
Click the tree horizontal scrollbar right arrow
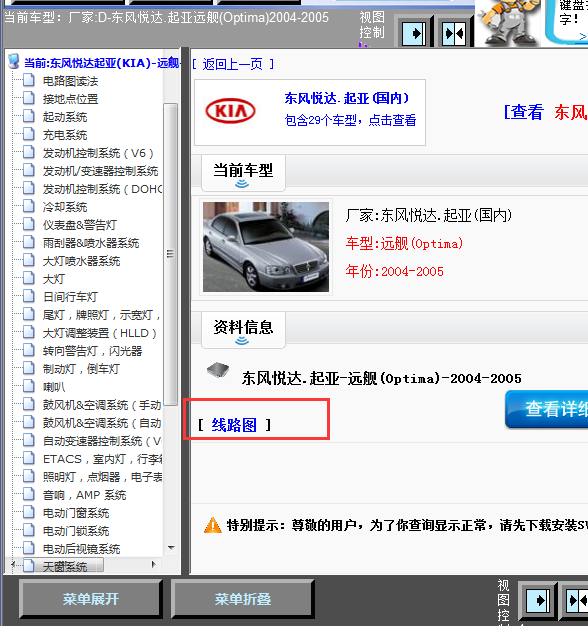click(154, 565)
